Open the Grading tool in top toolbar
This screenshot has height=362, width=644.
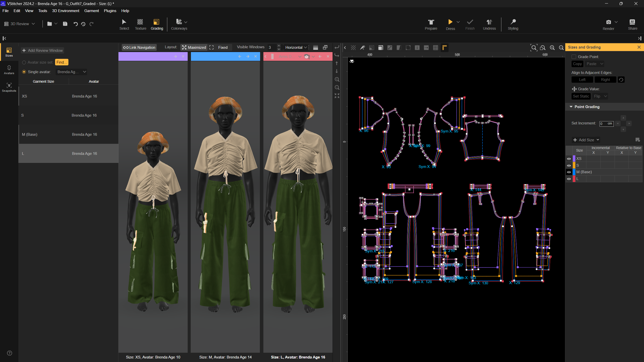pyautogui.click(x=157, y=24)
